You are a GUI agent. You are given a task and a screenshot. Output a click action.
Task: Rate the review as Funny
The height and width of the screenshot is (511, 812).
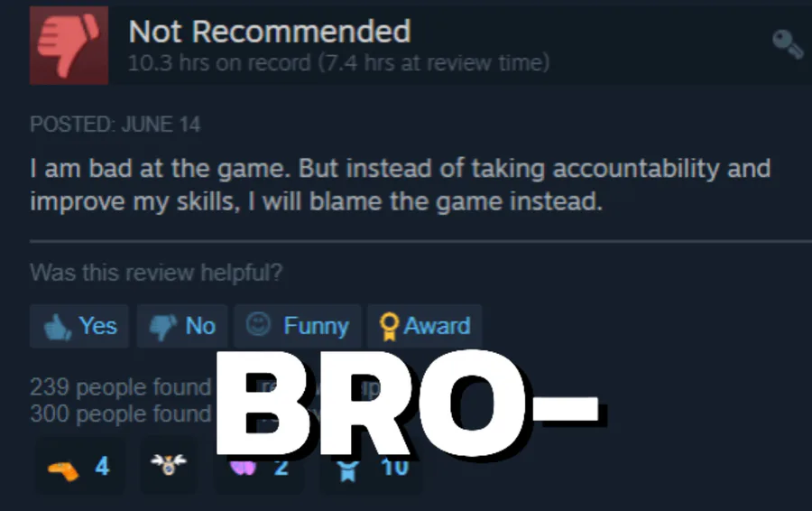pyautogui.click(x=297, y=326)
